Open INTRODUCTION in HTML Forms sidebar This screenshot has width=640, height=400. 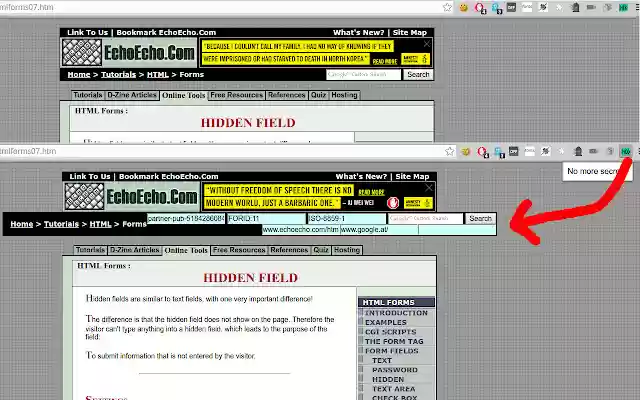pyautogui.click(x=396, y=313)
